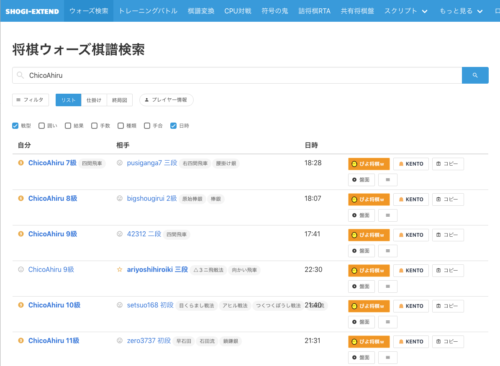Image resolution: width=500 pixels, height=366 pixels.
Task: Open the ≡ menu in ariyoshihiroiki row
Action: point(388,286)
